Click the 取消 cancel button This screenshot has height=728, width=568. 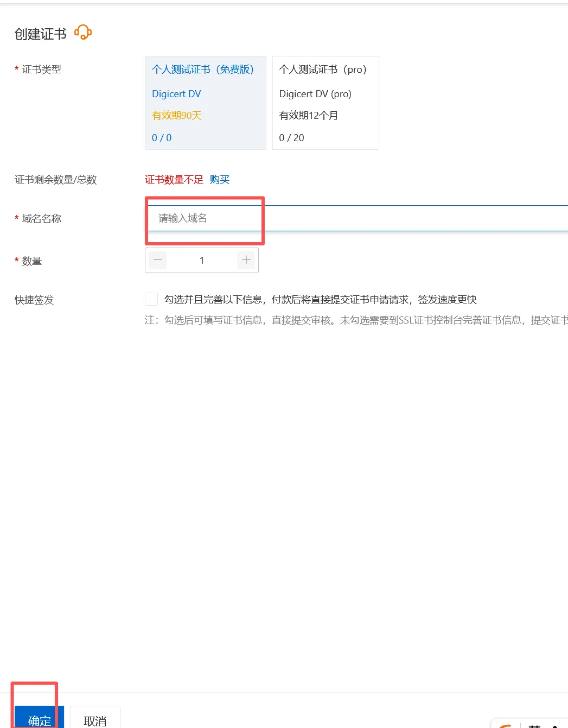(95, 718)
